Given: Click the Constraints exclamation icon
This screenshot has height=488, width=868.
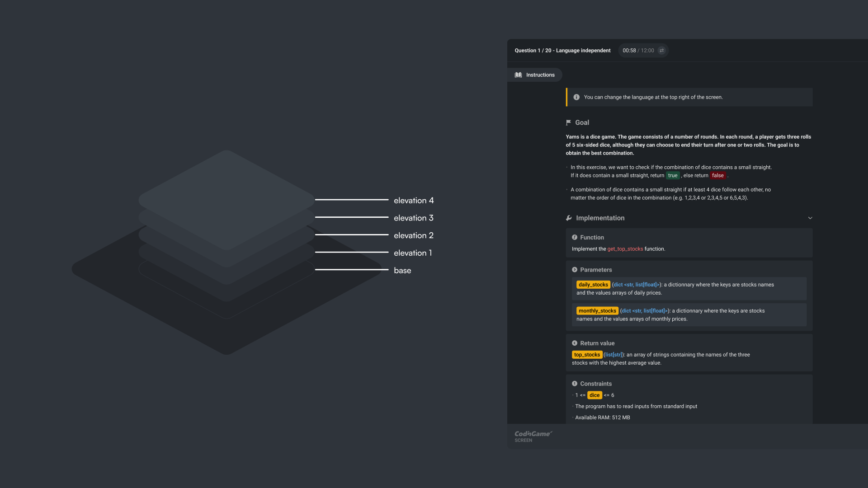Looking at the screenshot, I should tap(574, 384).
